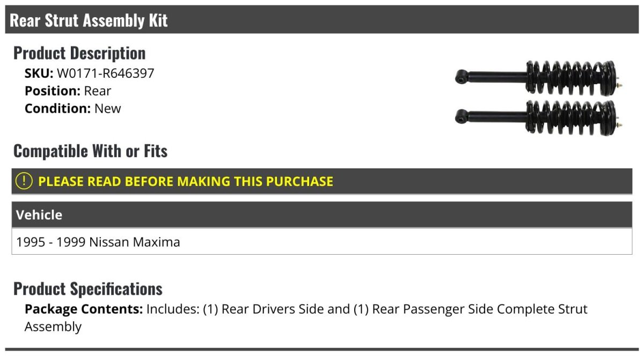Click the Position label

(x=52, y=91)
